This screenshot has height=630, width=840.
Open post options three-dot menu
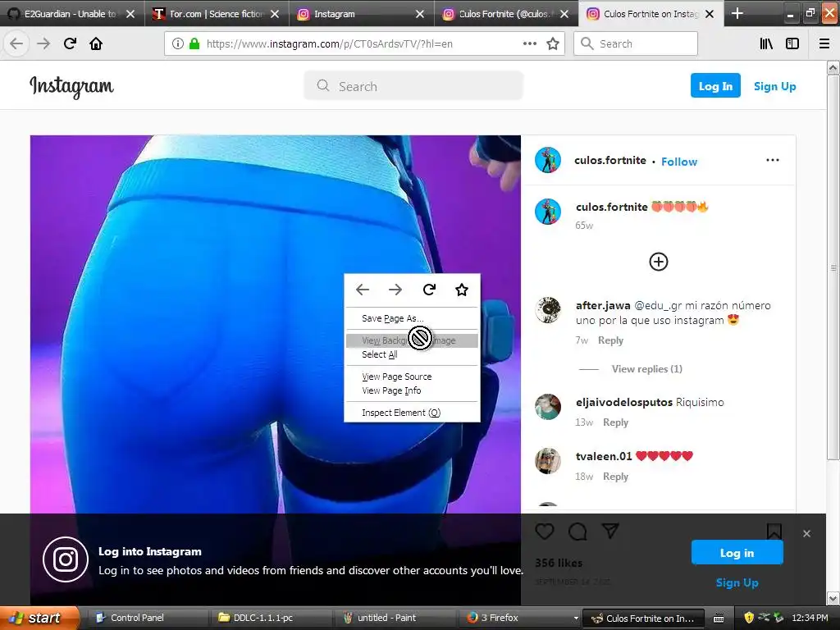pos(773,160)
